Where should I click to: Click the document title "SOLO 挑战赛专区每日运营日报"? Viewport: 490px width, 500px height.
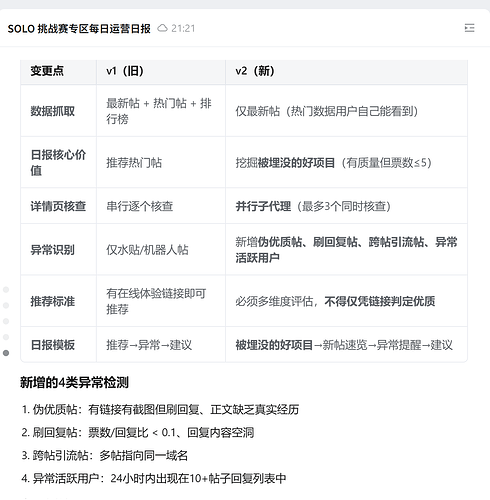tap(79, 29)
